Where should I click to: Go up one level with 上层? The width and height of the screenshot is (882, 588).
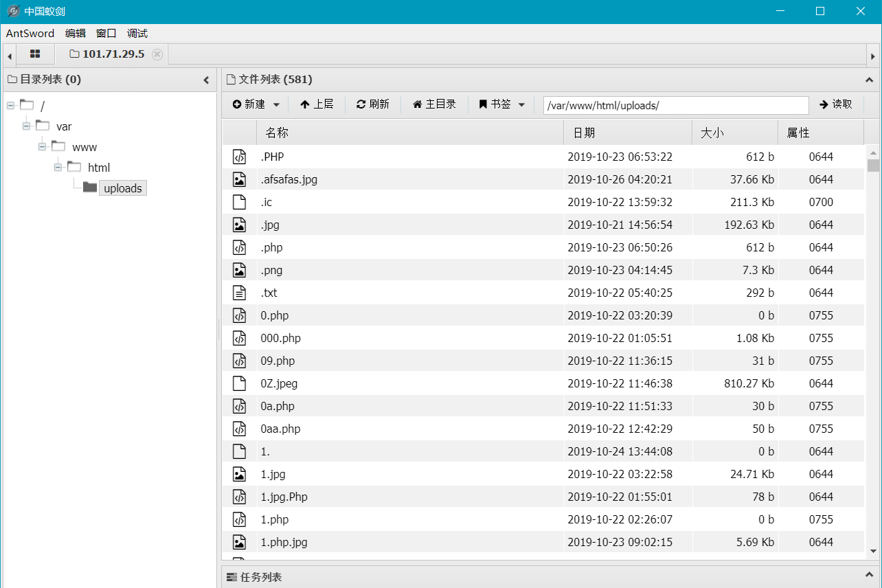pyautogui.click(x=317, y=104)
